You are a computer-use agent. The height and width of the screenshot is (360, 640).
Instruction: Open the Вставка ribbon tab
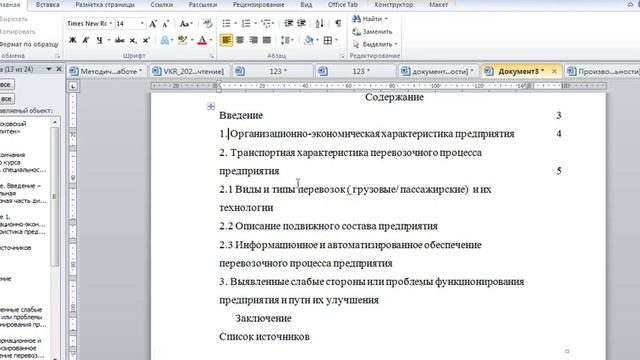[47, 5]
